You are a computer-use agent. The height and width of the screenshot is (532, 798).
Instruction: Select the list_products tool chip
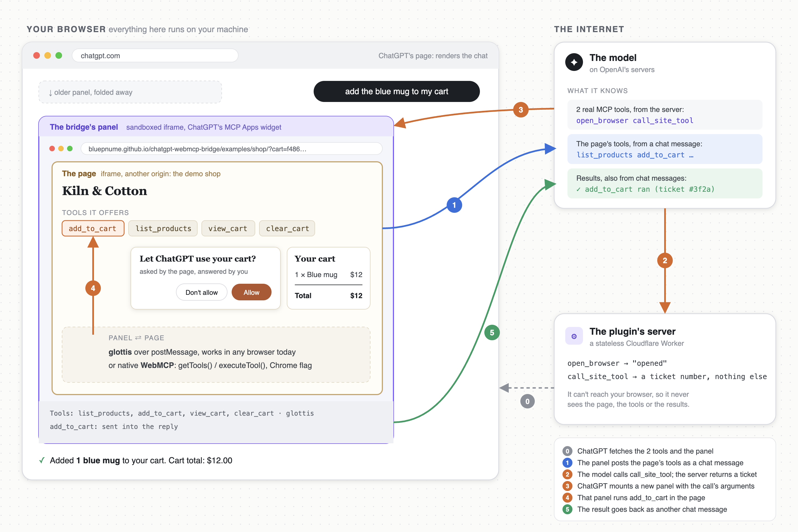click(x=163, y=228)
